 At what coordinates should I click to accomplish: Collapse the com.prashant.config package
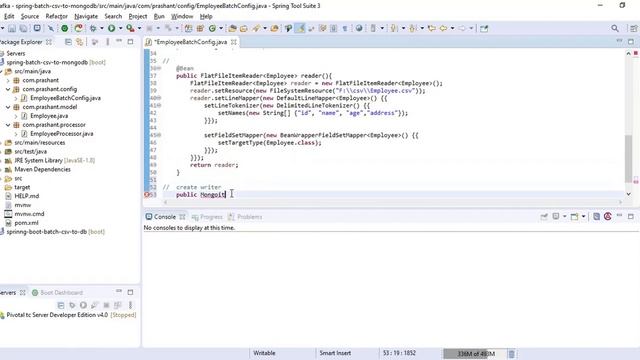coord(8,89)
